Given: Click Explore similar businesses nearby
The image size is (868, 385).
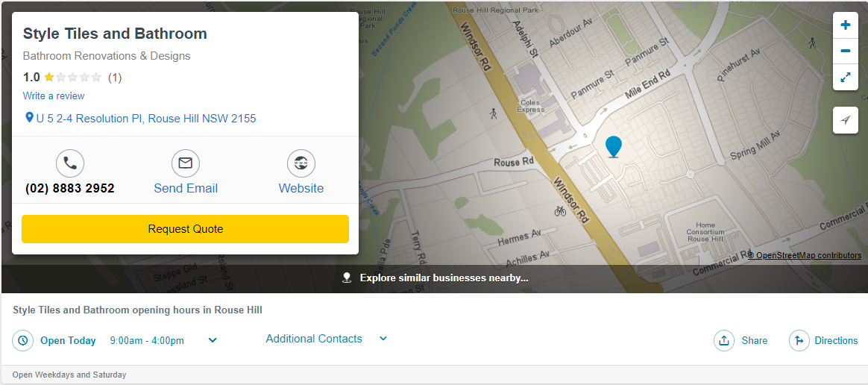Looking at the screenshot, I should [444, 278].
